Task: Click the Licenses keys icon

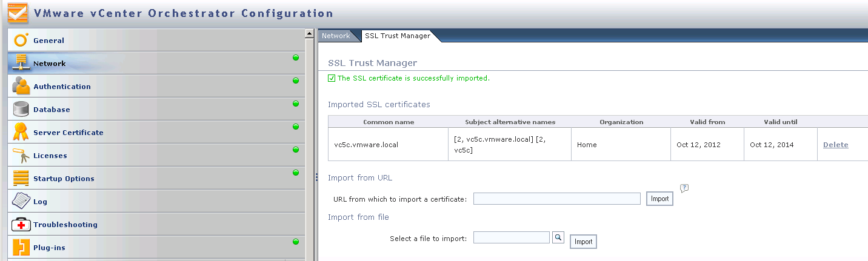Action: (21, 156)
